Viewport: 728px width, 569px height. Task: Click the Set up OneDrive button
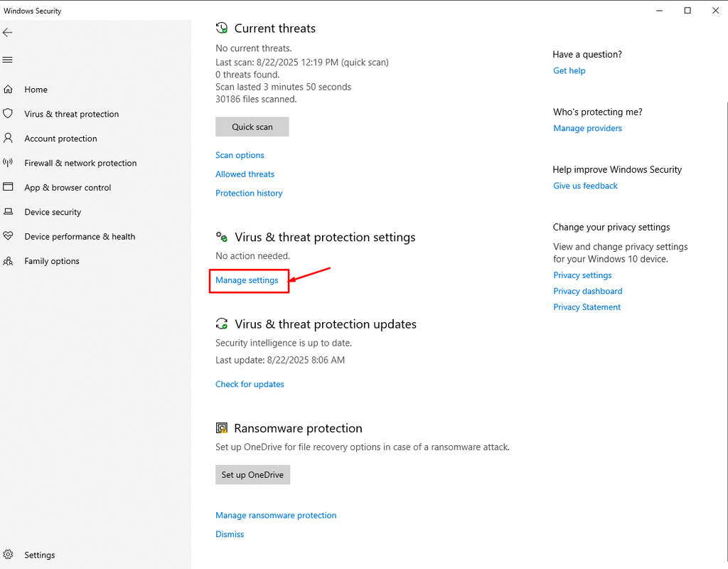(x=252, y=474)
